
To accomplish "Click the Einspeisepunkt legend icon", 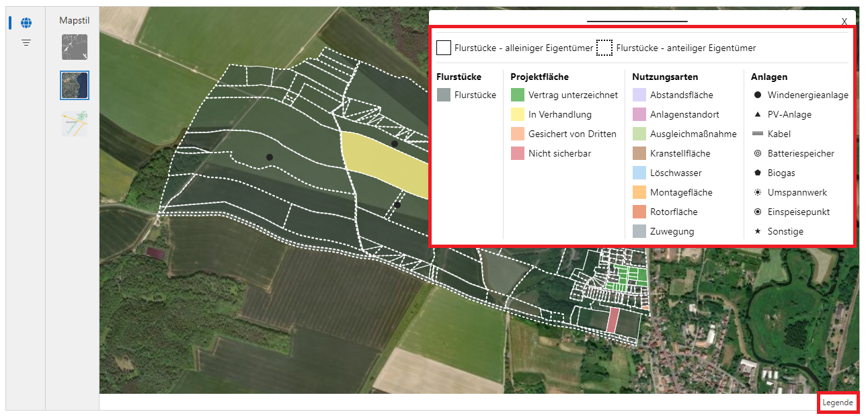I will click(758, 212).
